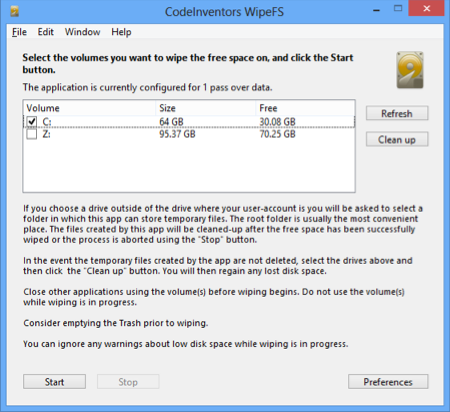450x412 pixels.
Task: Select the C: volume label
Action: (x=47, y=121)
